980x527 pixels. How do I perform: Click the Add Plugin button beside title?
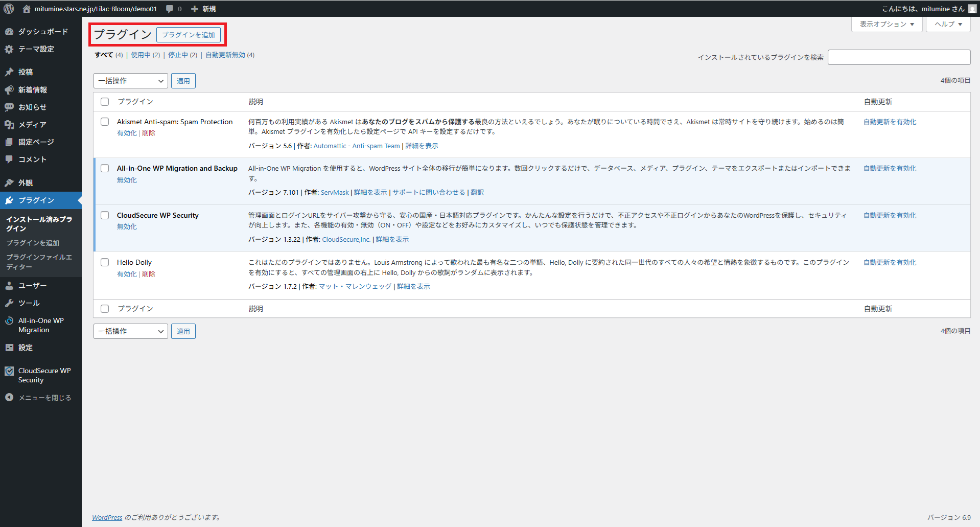click(x=189, y=35)
